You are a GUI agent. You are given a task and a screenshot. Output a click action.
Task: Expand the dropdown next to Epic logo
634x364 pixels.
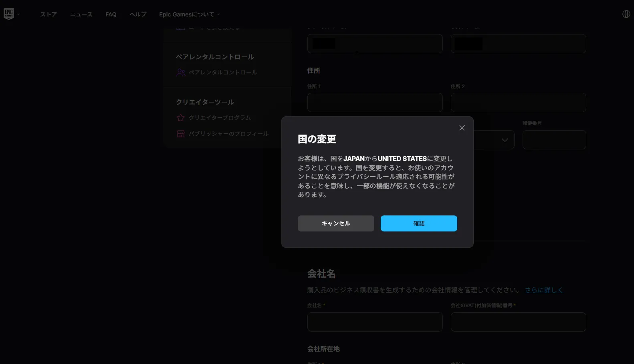(18, 14)
